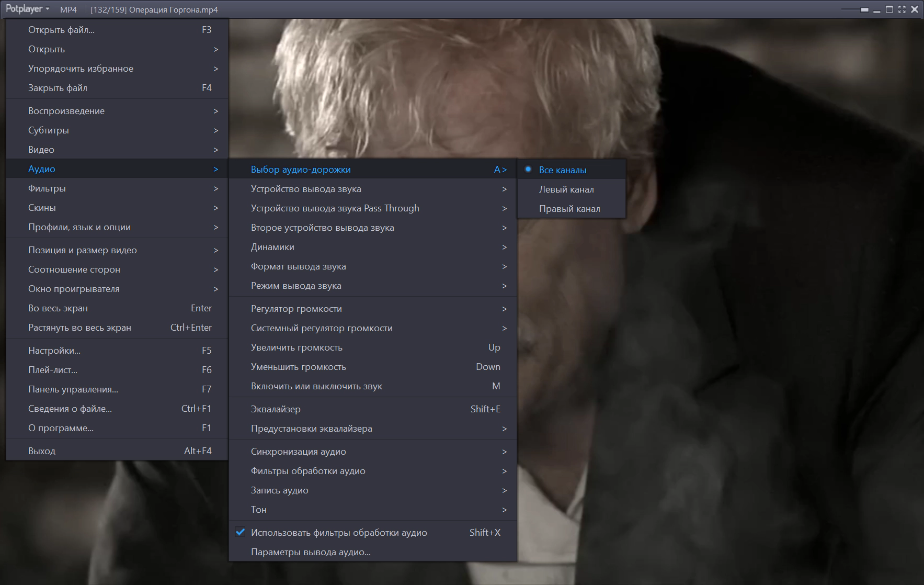Toggle fullscreen icon in title bar
Image resolution: width=924 pixels, height=585 pixels.
pos(902,9)
